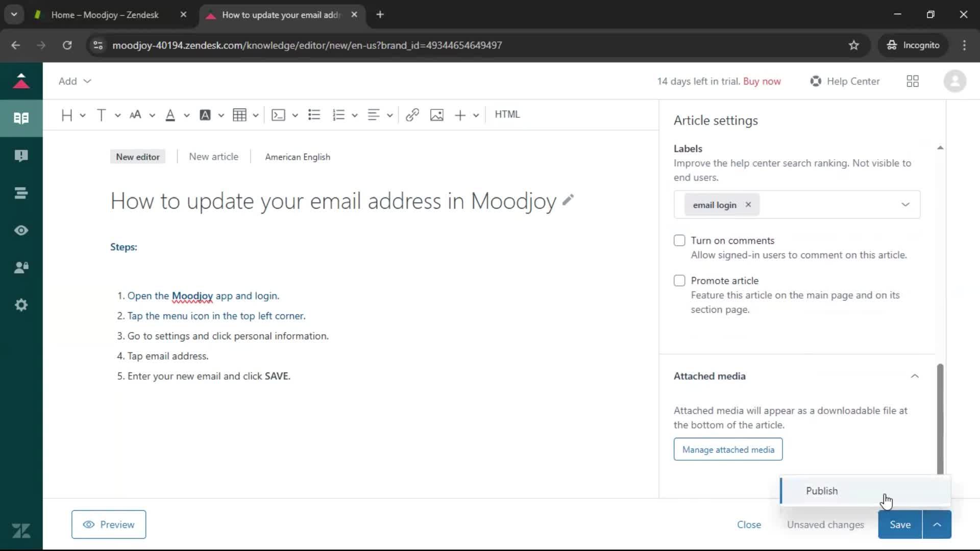Close the Home – Moodjoy – Zendesk tab

tap(183, 15)
